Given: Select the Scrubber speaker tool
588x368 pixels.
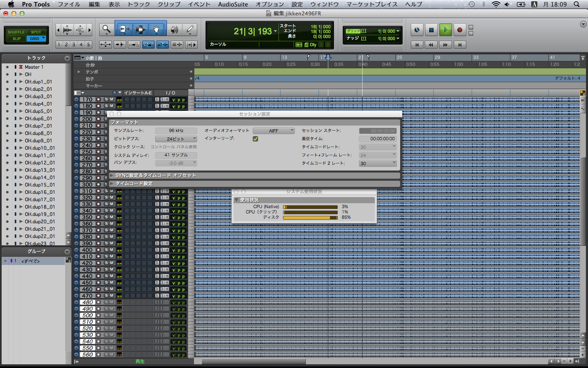Looking at the screenshot, I should coord(174,29).
